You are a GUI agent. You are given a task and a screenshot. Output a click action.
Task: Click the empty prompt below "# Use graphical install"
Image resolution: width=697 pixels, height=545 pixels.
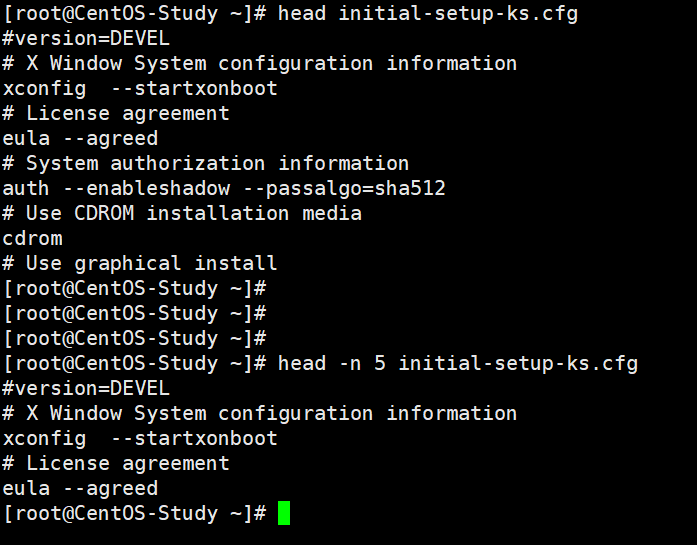click(135, 289)
